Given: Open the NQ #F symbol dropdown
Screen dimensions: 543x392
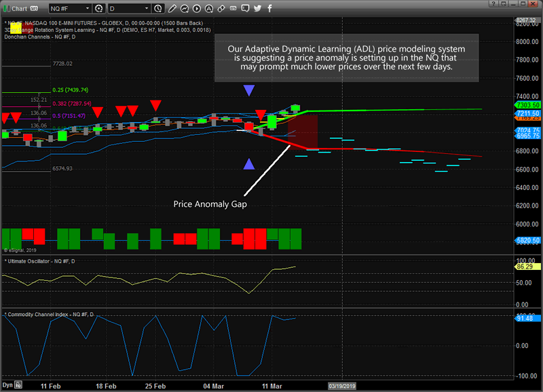Looking at the screenshot, I should pyautogui.click(x=71, y=8).
